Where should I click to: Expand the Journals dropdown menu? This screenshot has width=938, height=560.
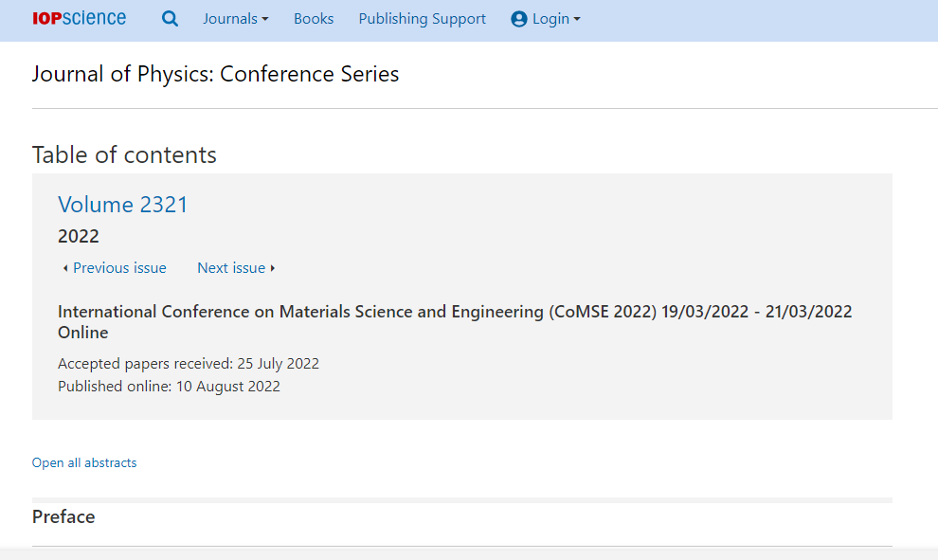[x=236, y=19]
